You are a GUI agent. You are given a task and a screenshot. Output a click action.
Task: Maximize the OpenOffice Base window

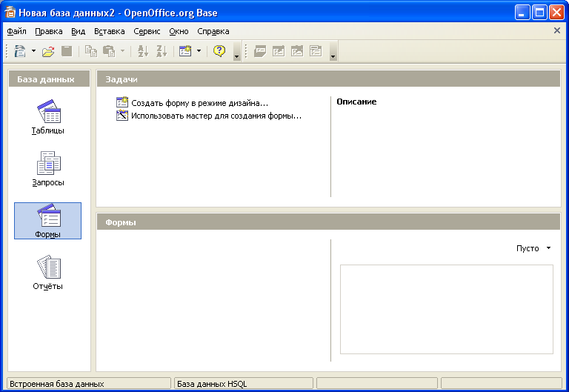pyautogui.click(x=539, y=13)
